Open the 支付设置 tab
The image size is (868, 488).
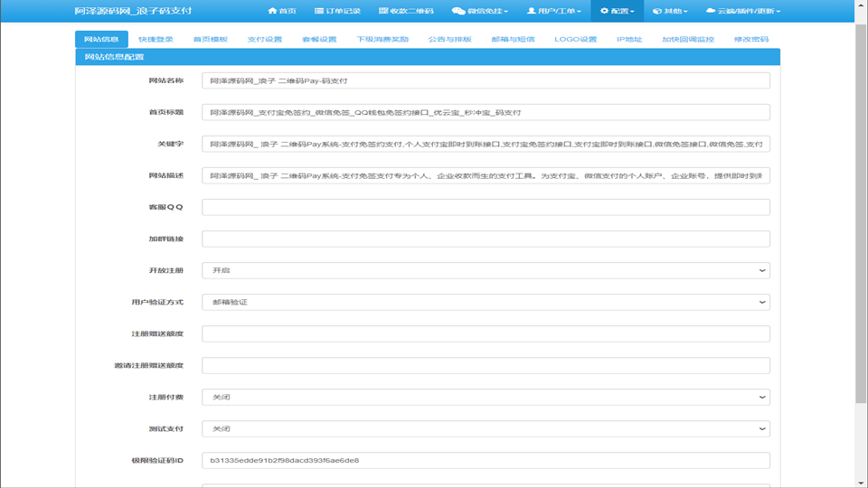coord(265,39)
